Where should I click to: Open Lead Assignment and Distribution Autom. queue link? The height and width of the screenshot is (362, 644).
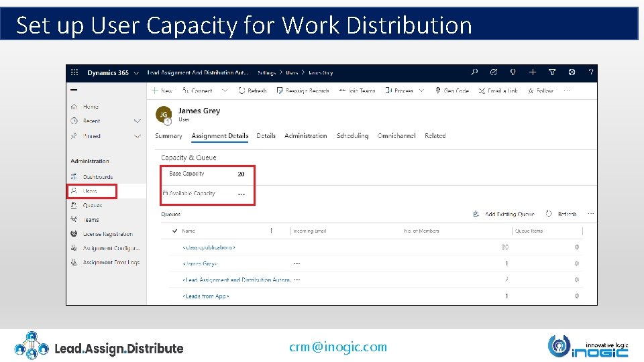[x=237, y=280]
